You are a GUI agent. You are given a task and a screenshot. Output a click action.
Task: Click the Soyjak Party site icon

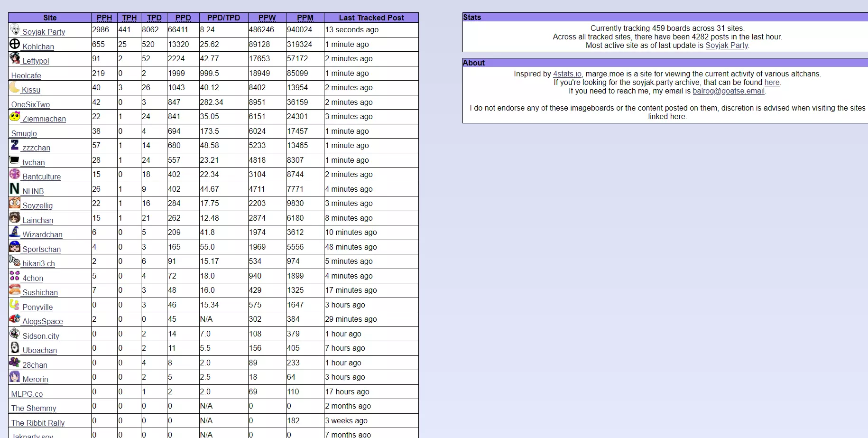pyautogui.click(x=15, y=29)
